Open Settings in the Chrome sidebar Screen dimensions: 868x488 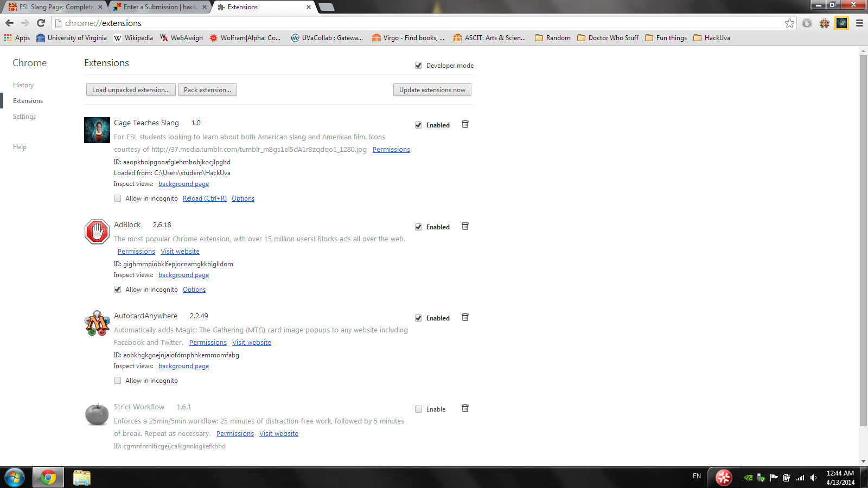[24, 117]
